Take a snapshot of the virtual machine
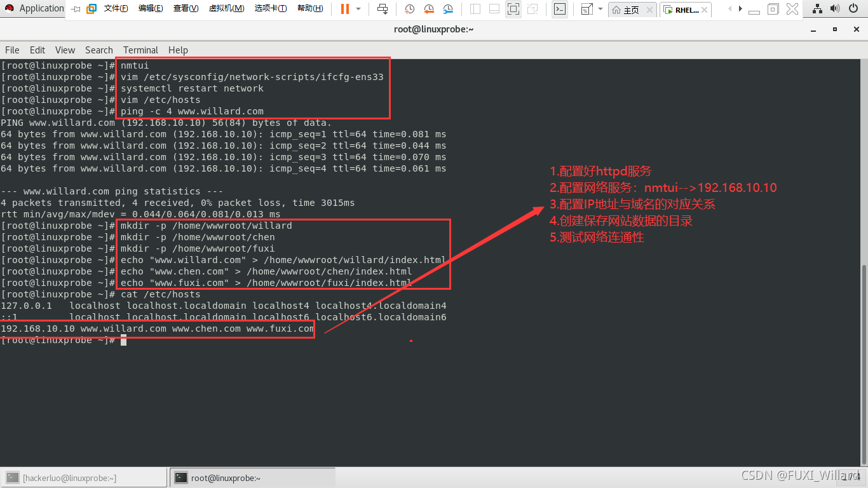The height and width of the screenshot is (488, 868). [x=409, y=8]
